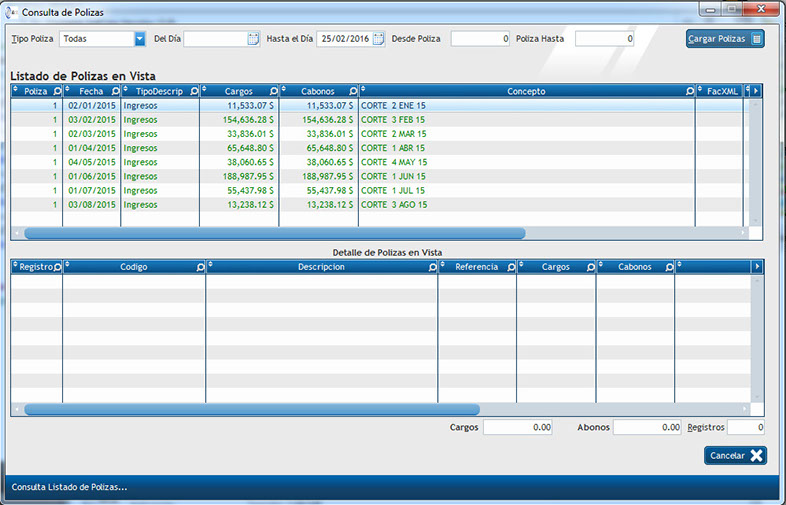This screenshot has height=505, width=786.
Task: Click search icon in Registro column header
Action: (x=57, y=267)
